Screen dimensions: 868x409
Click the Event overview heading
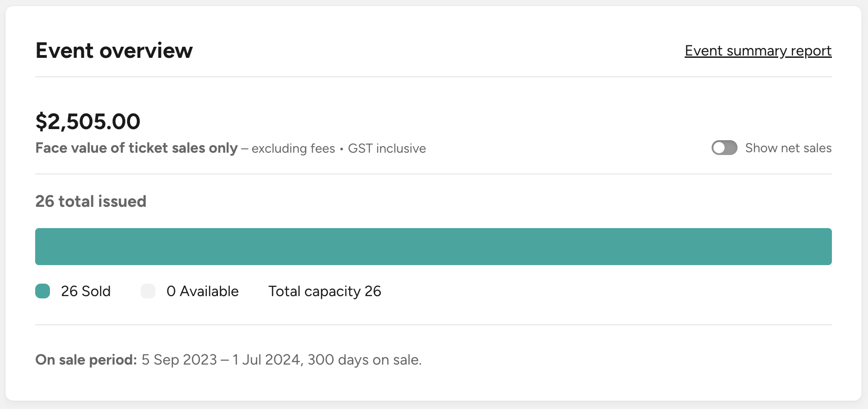[x=114, y=50]
